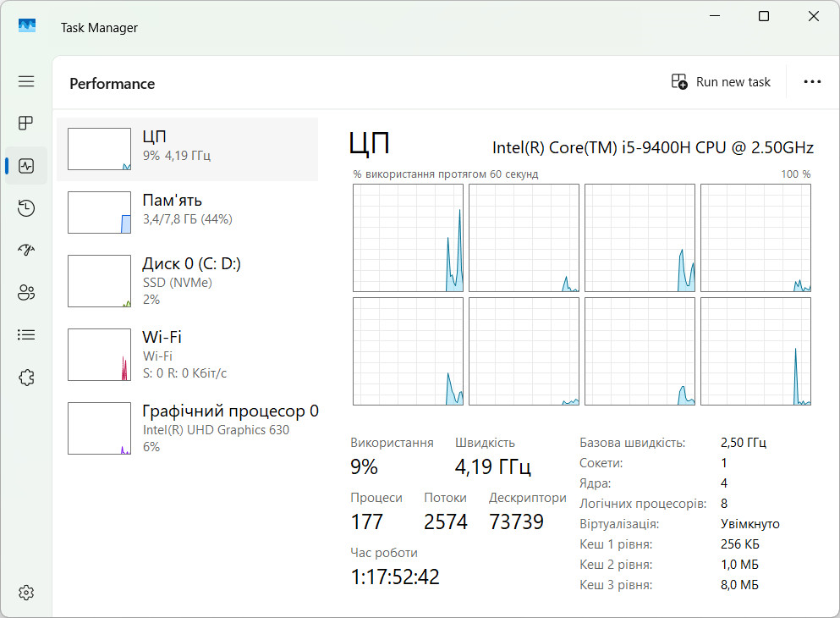The width and height of the screenshot is (840, 618).
Task: Click the first logical processor graph
Action: pyautogui.click(x=408, y=238)
